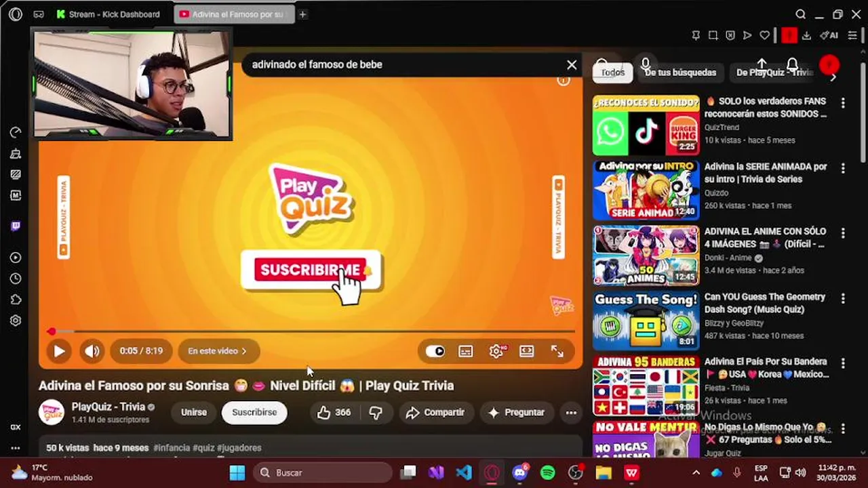Open a new browser tab

303,14
